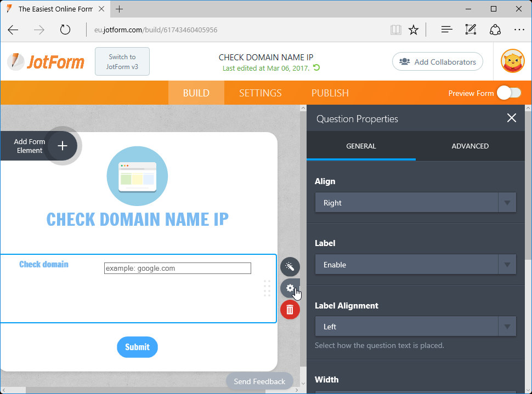
Task: Open the Align dropdown showing Right
Action: (x=415, y=202)
